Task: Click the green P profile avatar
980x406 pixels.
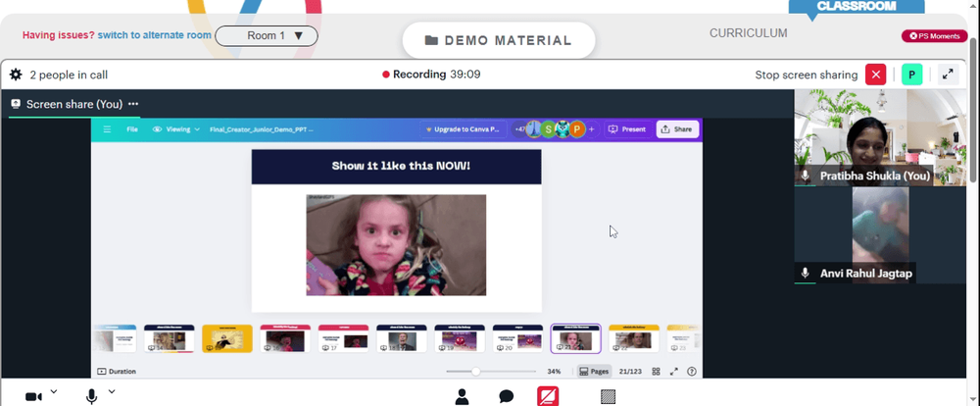Action: [x=911, y=75]
